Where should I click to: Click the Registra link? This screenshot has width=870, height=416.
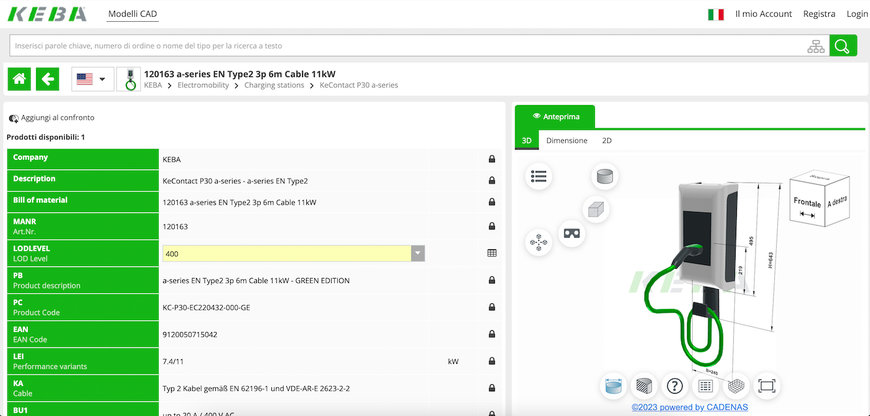point(819,14)
